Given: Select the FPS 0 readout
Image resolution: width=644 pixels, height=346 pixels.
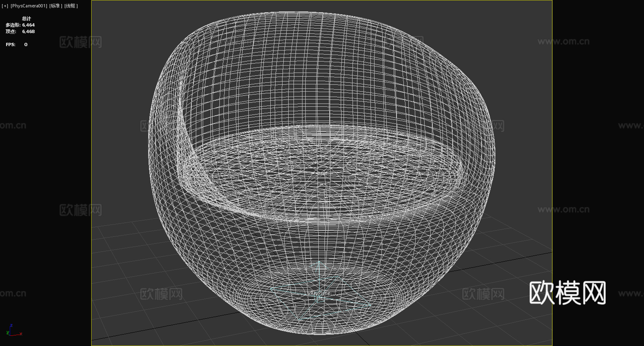Looking at the screenshot, I should tap(17, 44).
